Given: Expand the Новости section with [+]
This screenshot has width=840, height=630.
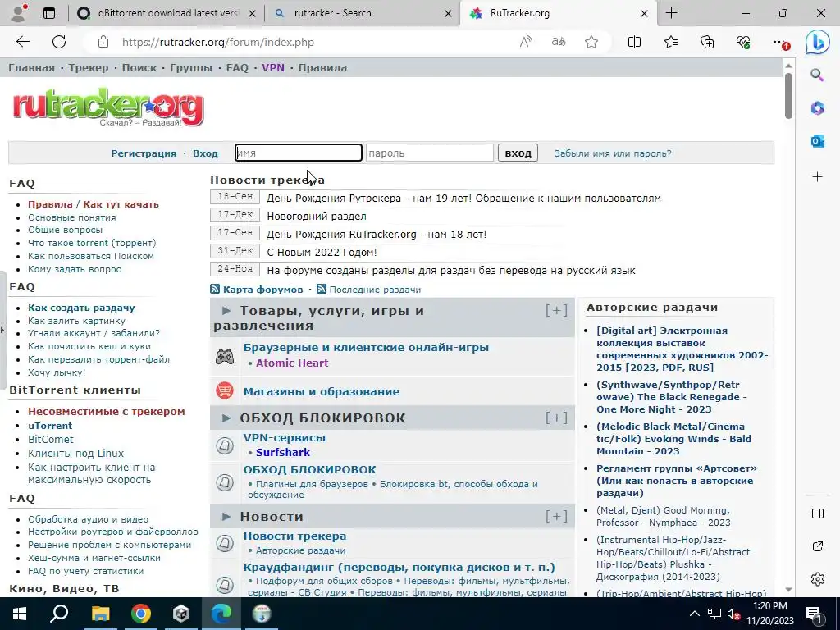Looking at the screenshot, I should pyautogui.click(x=556, y=517).
